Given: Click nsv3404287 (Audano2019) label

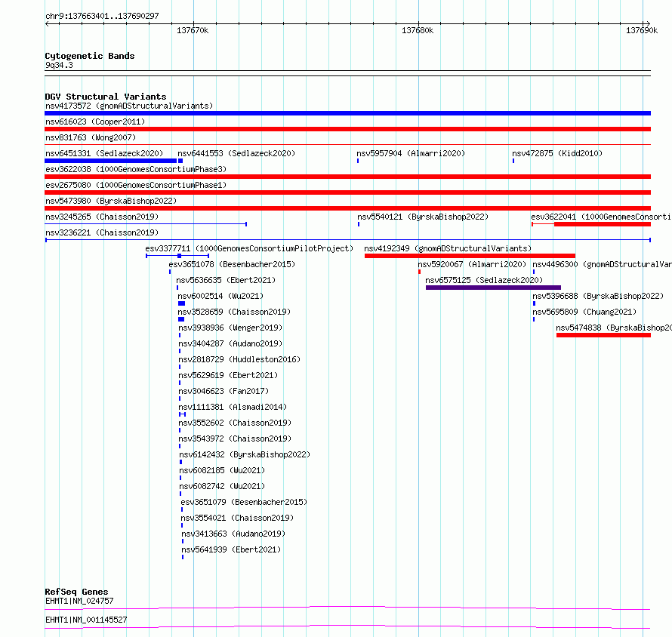Looking at the screenshot, I should click(x=230, y=343).
